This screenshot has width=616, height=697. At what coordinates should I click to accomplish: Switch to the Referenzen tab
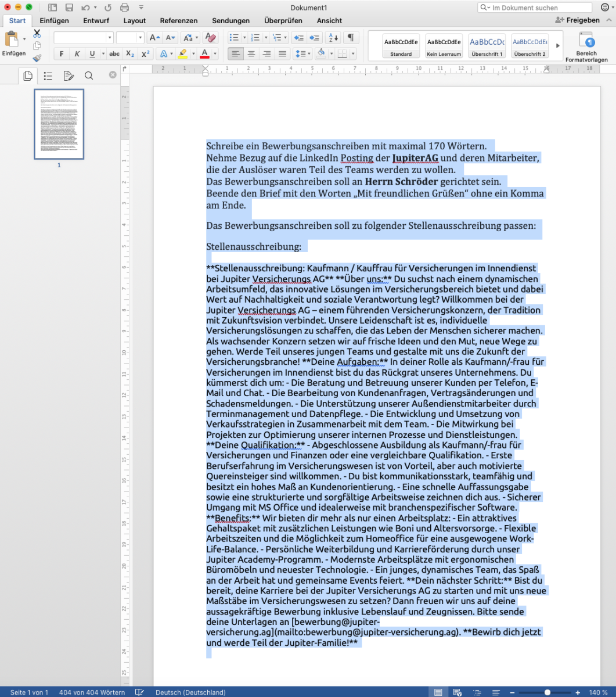pyautogui.click(x=179, y=21)
